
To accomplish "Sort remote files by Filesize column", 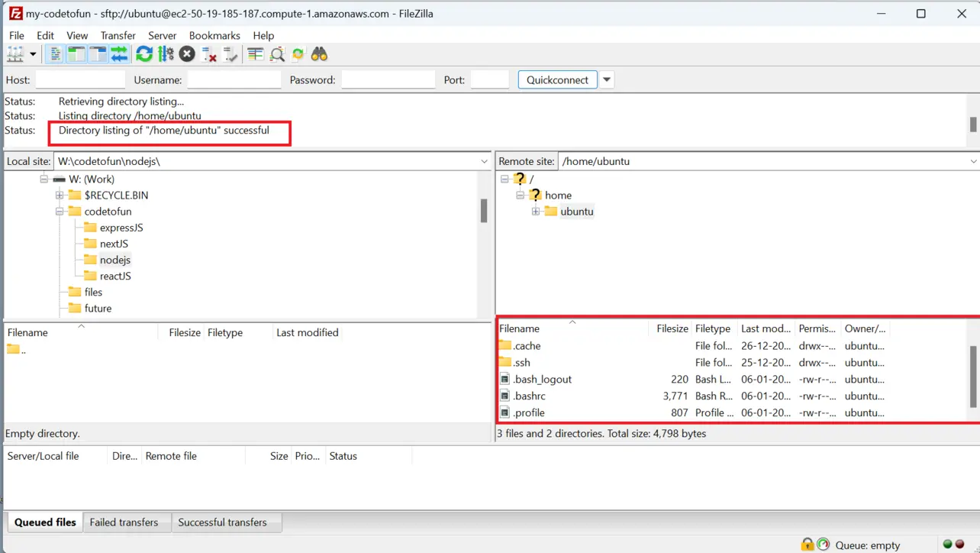I will coord(672,328).
